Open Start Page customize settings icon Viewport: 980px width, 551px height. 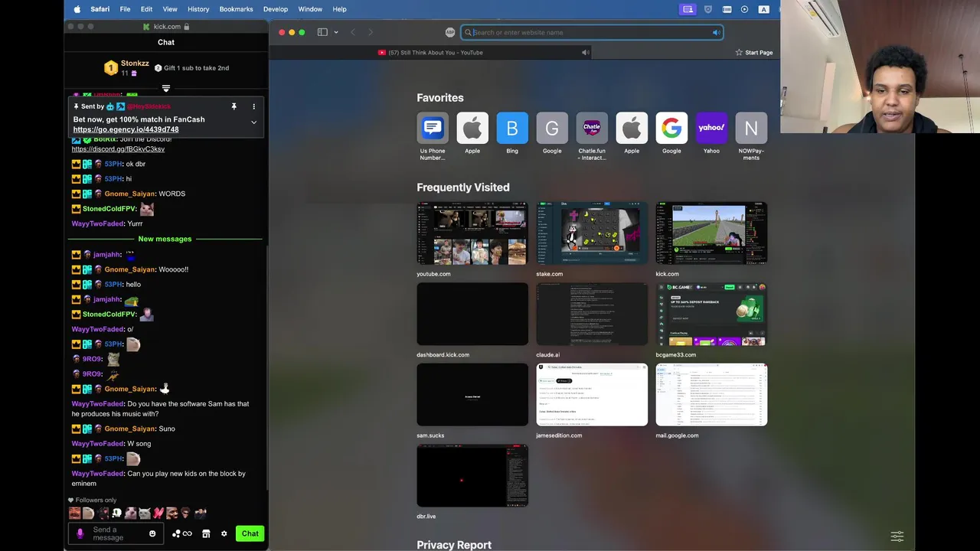(x=897, y=536)
